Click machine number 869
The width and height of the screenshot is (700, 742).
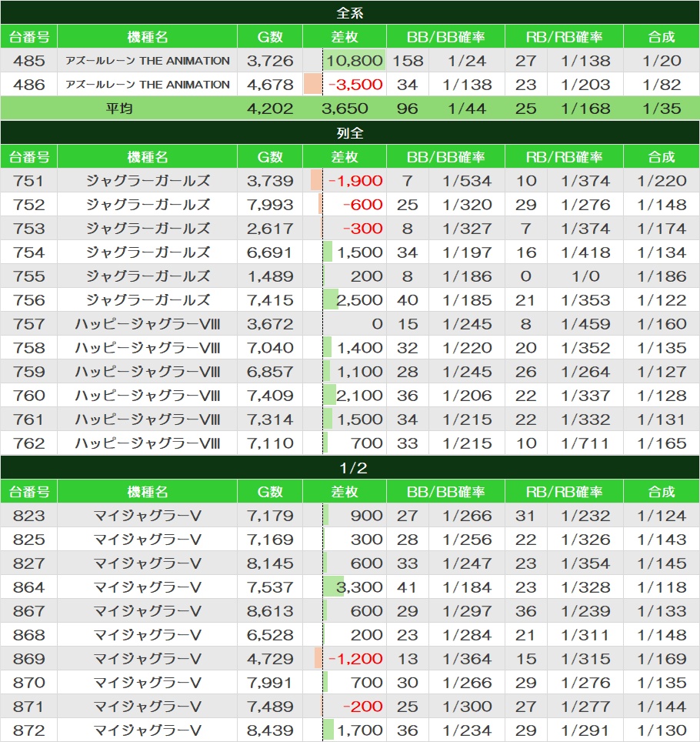[x=29, y=659]
